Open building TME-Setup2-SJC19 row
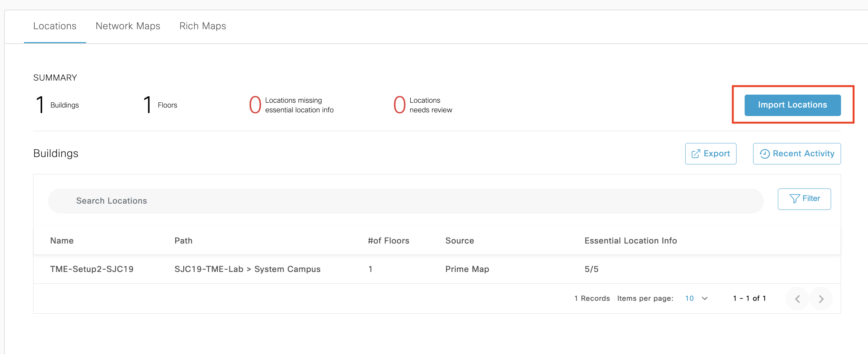This screenshot has width=868, height=354. tap(92, 269)
